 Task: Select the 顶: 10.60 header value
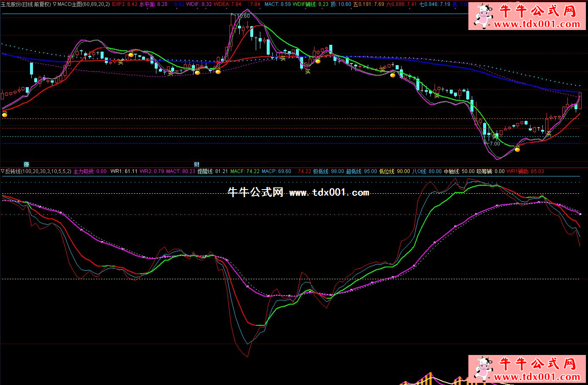click(x=341, y=4)
